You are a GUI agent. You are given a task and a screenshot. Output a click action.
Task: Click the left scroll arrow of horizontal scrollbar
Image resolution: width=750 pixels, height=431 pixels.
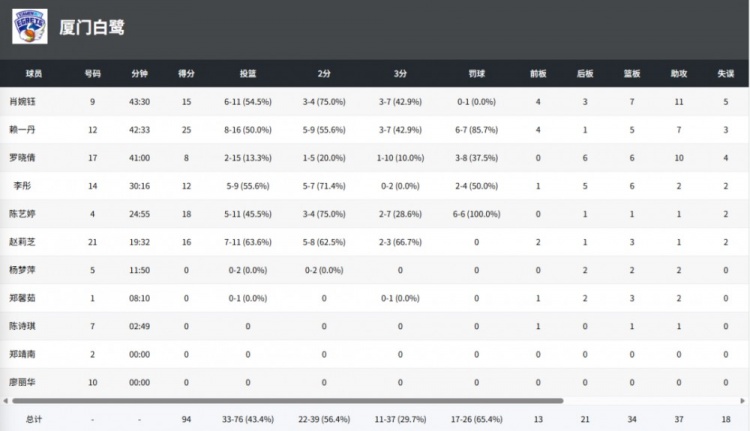pyautogui.click(x=5, y=401)
